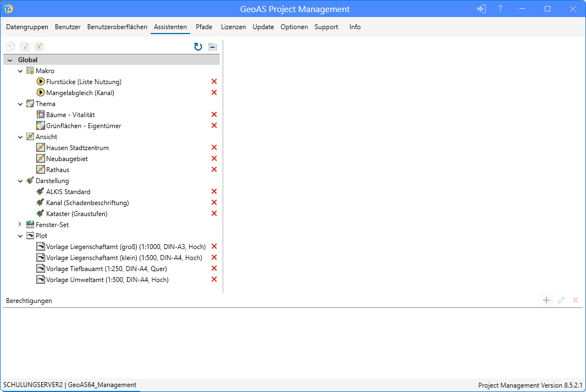Remove the Rathaus view with red X
This screenshot has width=586, height=392.
(x=214, y=170)
